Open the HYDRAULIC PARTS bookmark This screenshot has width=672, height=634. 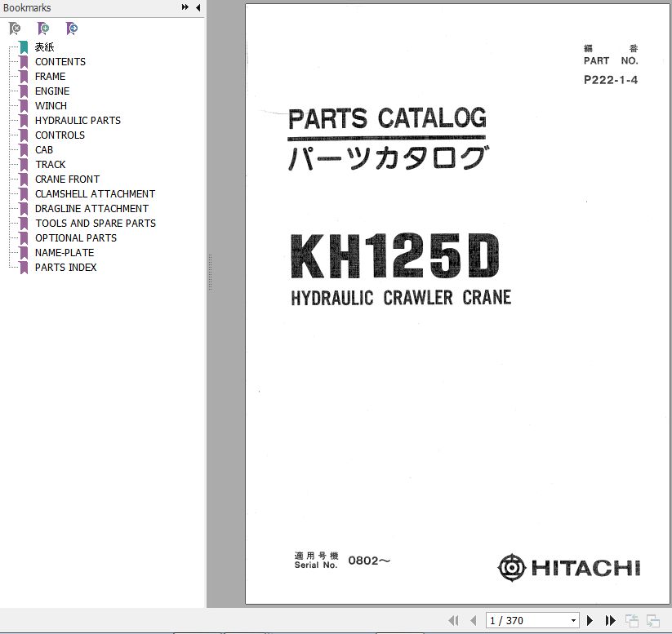[78, 121]
